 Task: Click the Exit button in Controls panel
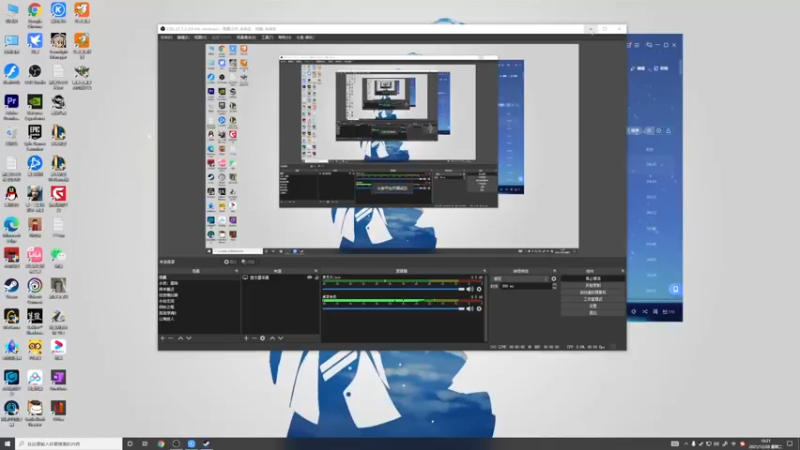coord(593,312)
